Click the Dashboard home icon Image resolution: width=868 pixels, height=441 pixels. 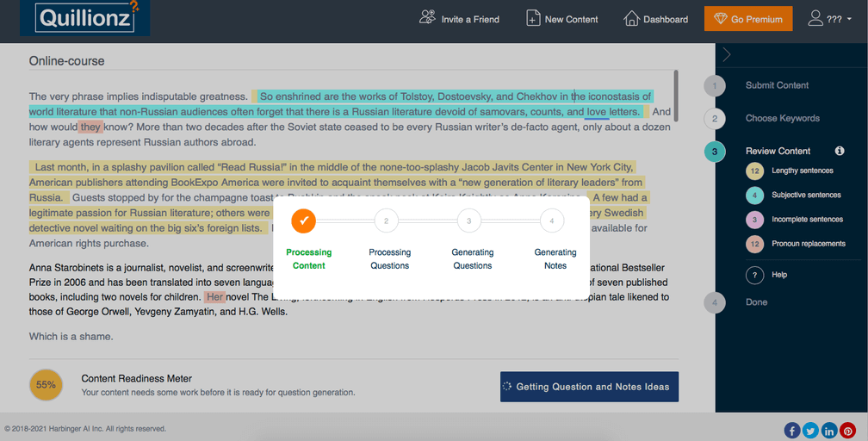point(632,19)
